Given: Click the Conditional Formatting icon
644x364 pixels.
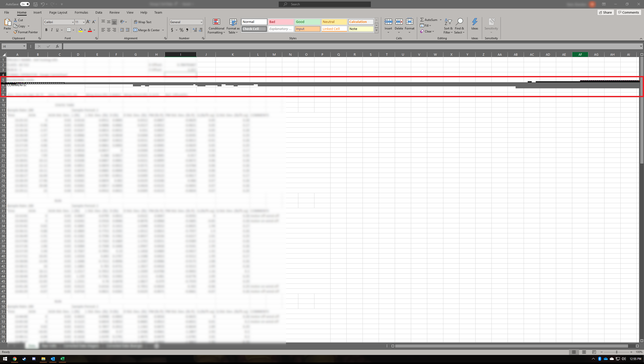Looking at the screenshot, I should 216,22.
